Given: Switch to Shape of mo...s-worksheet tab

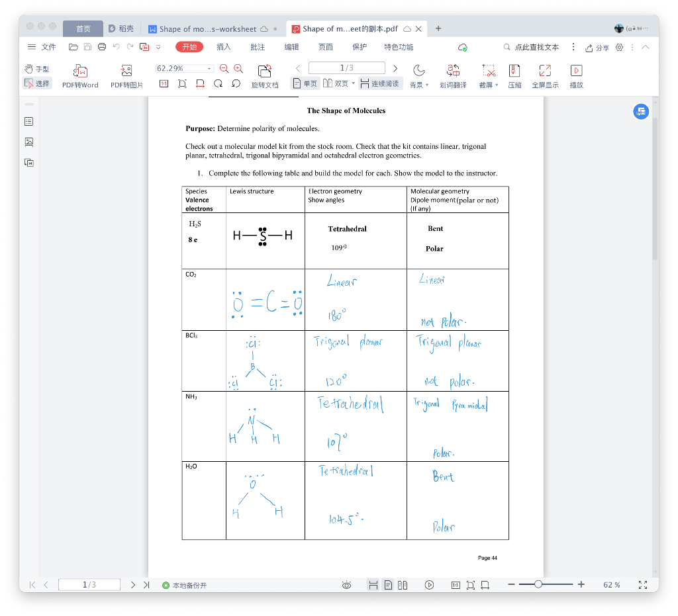Looking at the screenshot, I should (209, 29).
